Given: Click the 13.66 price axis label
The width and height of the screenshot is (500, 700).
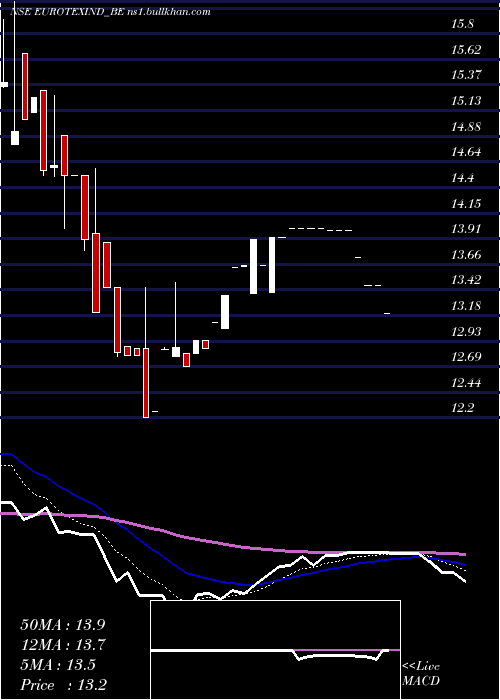Looking at the screenshot, I should [x=467, y=255].
